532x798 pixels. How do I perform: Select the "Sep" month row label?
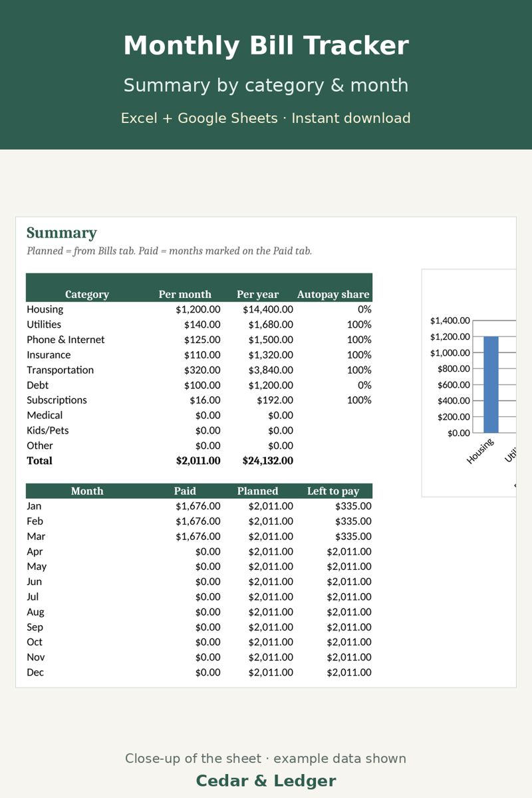click(x=35, y=627)
